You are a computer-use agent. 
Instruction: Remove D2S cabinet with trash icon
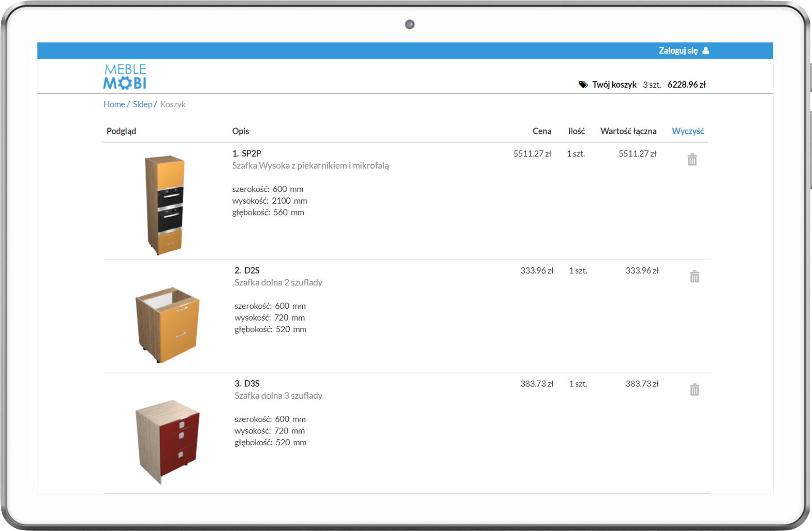(694, 276)
